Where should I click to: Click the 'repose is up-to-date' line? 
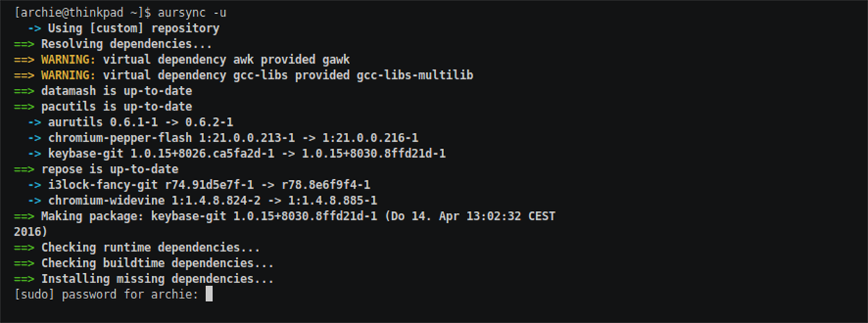[x=96, y=169]
